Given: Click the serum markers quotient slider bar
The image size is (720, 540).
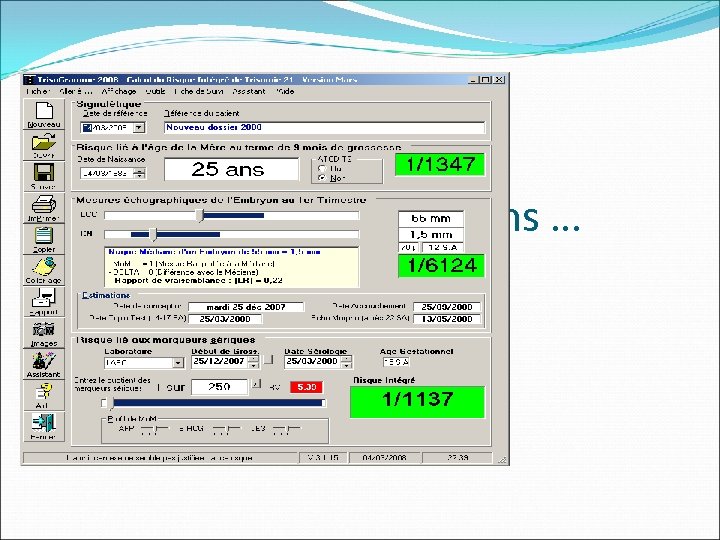Looking at the screenshot, I should pyautogui.click(x=214, y=403).
